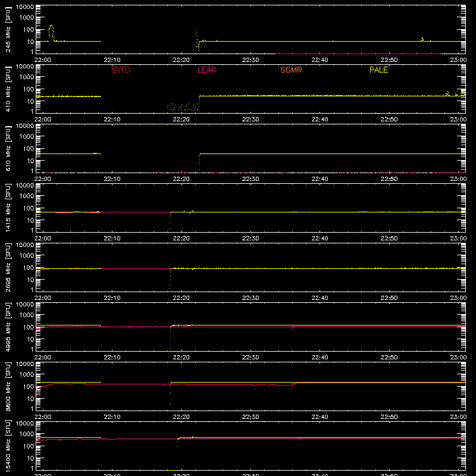The height and width of the screenshot is (476, 476).
Task: Select the 1415 MHz [SFU] axis title
Action: point(8,208)
